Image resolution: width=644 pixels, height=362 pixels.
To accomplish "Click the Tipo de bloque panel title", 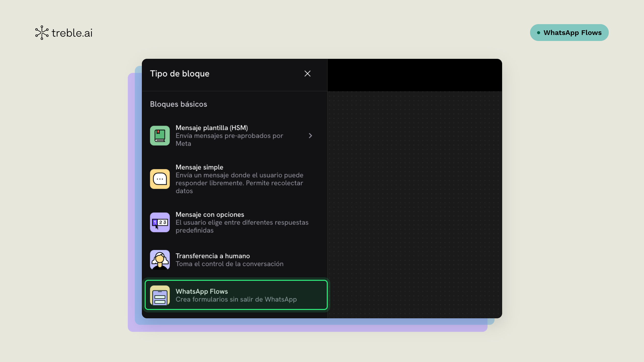I will click(x=180, y=74).
